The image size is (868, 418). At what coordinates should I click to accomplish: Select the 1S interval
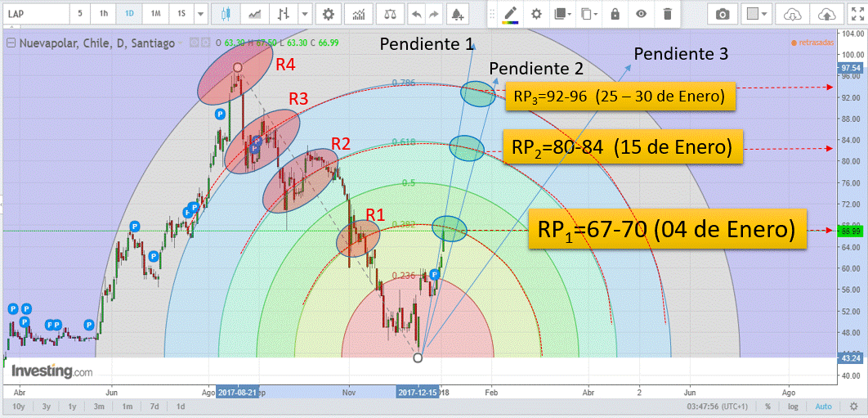pyautogui.click(x=181, y=14)
